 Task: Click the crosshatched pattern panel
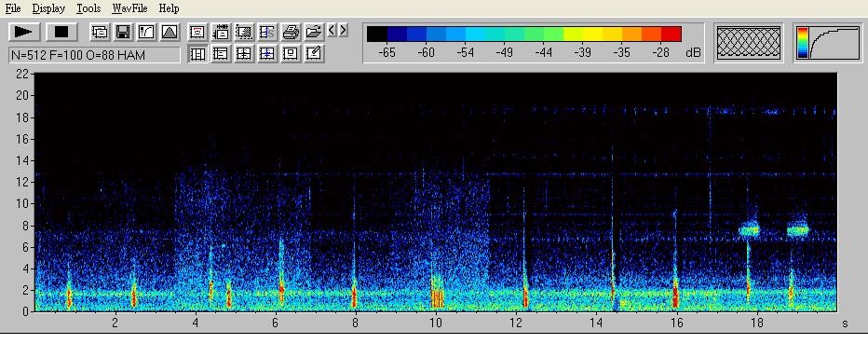[749, 43]
